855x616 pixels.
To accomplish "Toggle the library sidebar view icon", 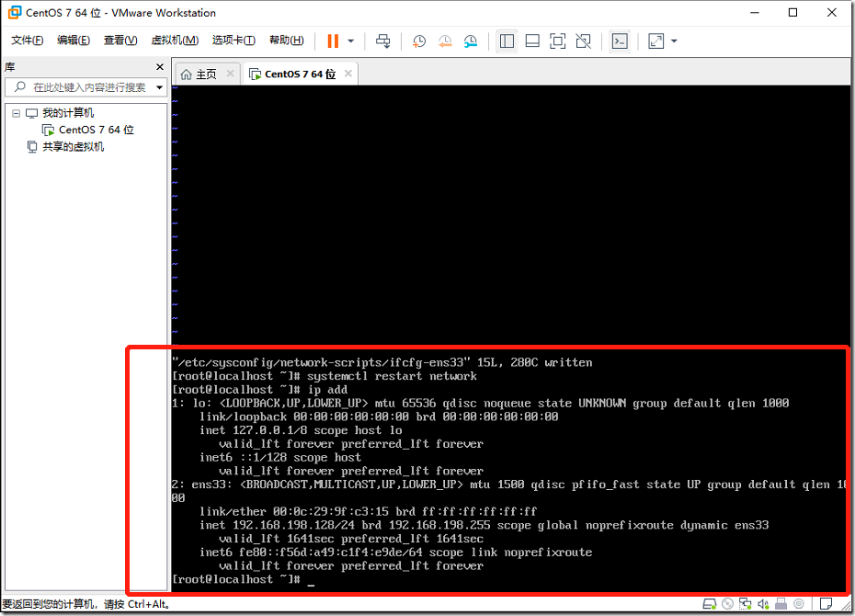I will [x=507, y=40].
